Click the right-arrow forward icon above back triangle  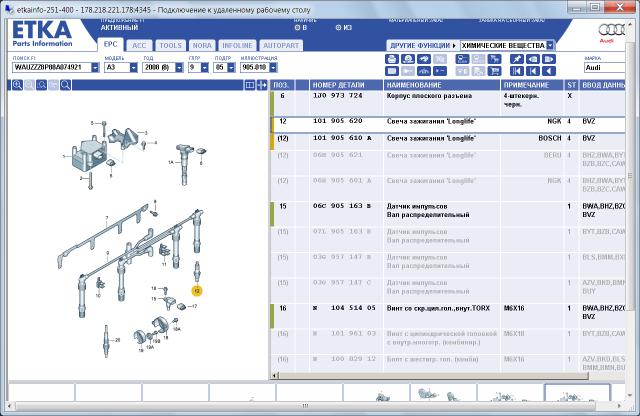549,59
